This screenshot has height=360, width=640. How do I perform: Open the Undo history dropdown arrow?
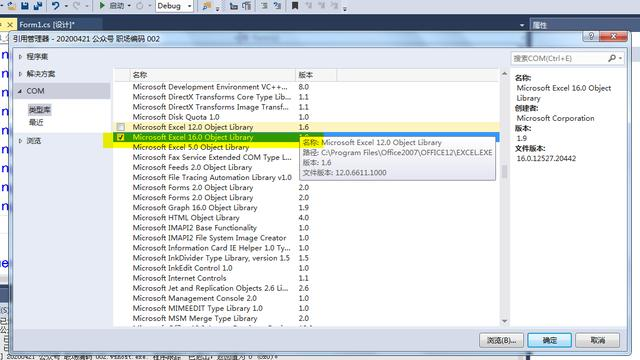click(66, 6)
